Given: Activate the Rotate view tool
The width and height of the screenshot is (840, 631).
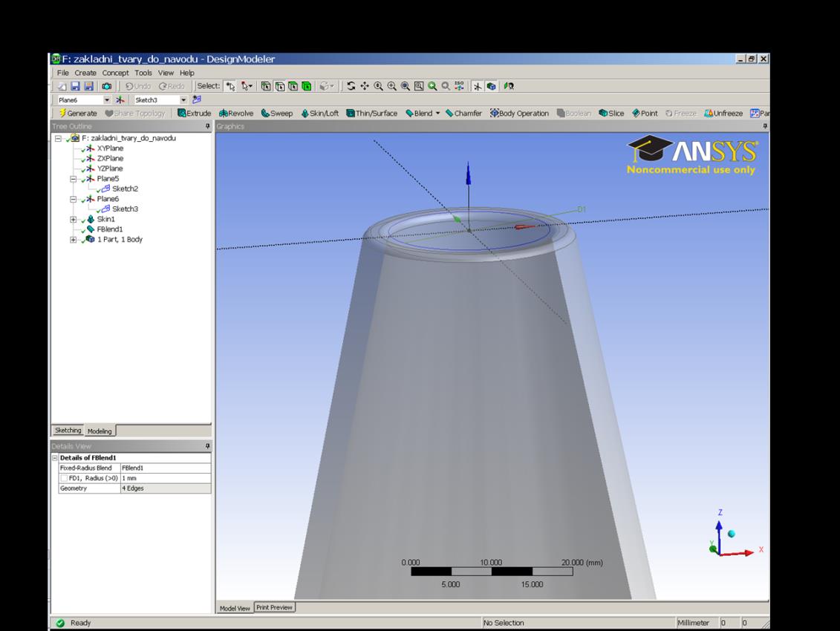Looking at the screenshot, I should coord(351,85).
